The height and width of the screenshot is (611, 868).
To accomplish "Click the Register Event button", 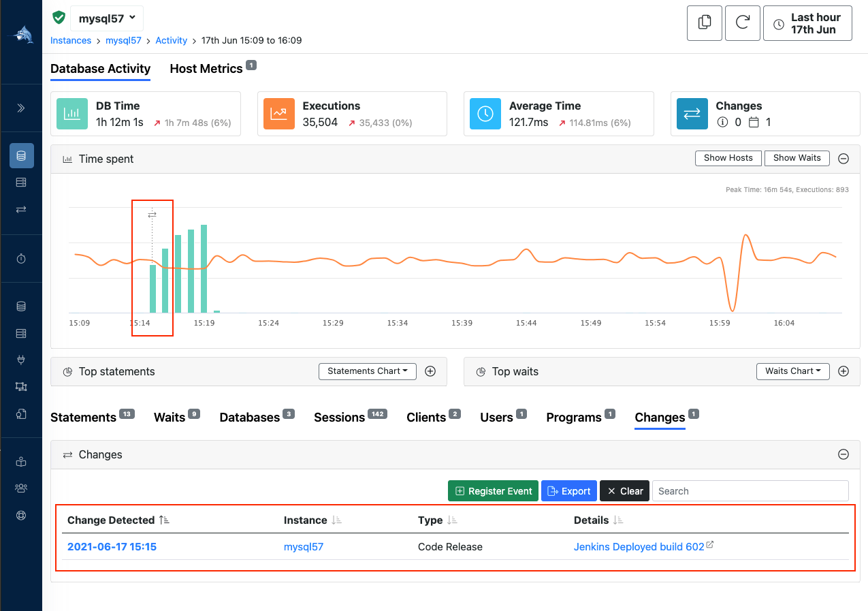I will tap(493, 491).
